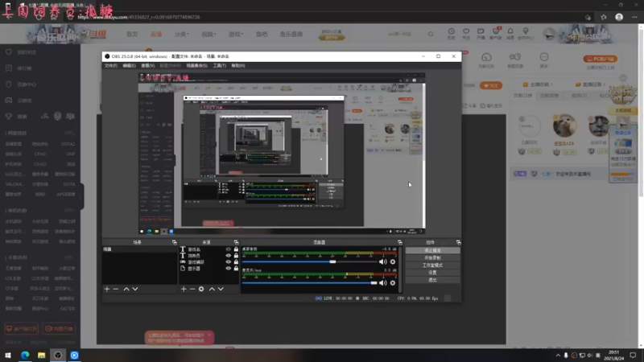Image resolution: width=644 pixels, height=362 pixels.
Task: Toggle lock on the 显示器 source
Action: point(236,269)
